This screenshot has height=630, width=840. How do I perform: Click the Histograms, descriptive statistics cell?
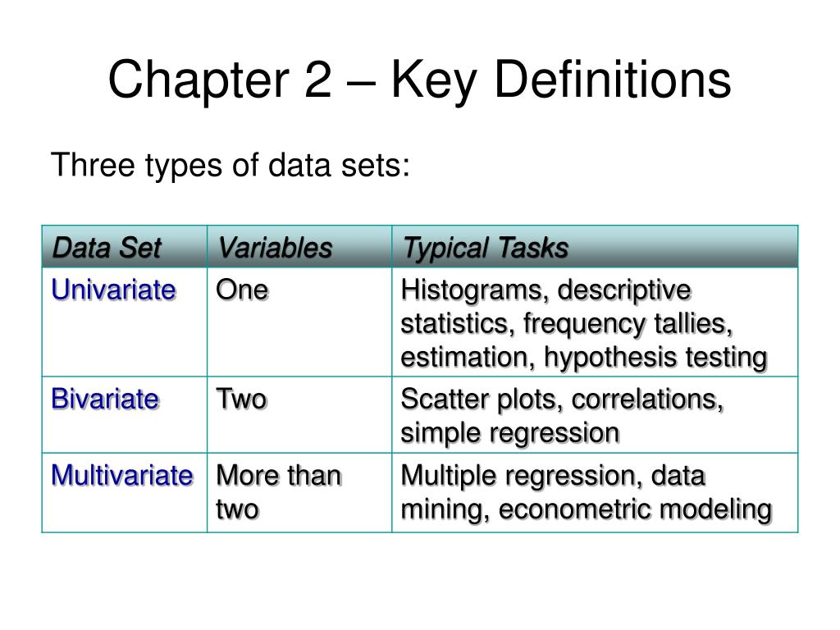596,322
